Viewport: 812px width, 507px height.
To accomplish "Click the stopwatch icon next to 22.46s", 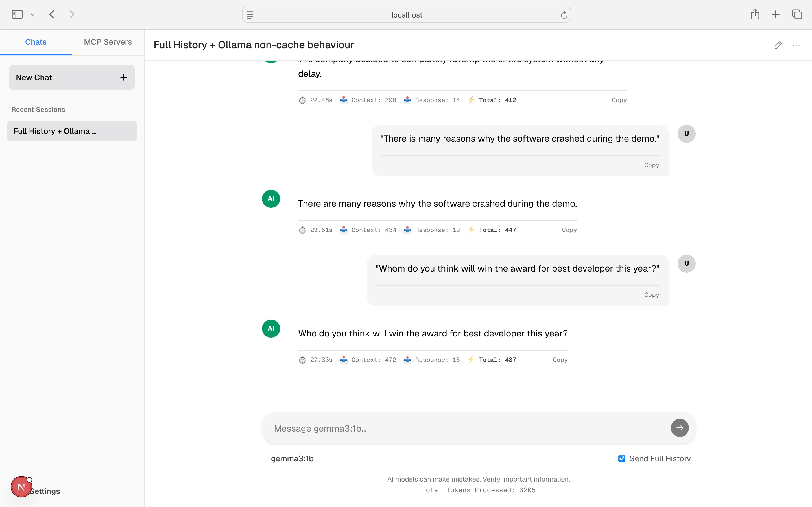I will point(302,100).
